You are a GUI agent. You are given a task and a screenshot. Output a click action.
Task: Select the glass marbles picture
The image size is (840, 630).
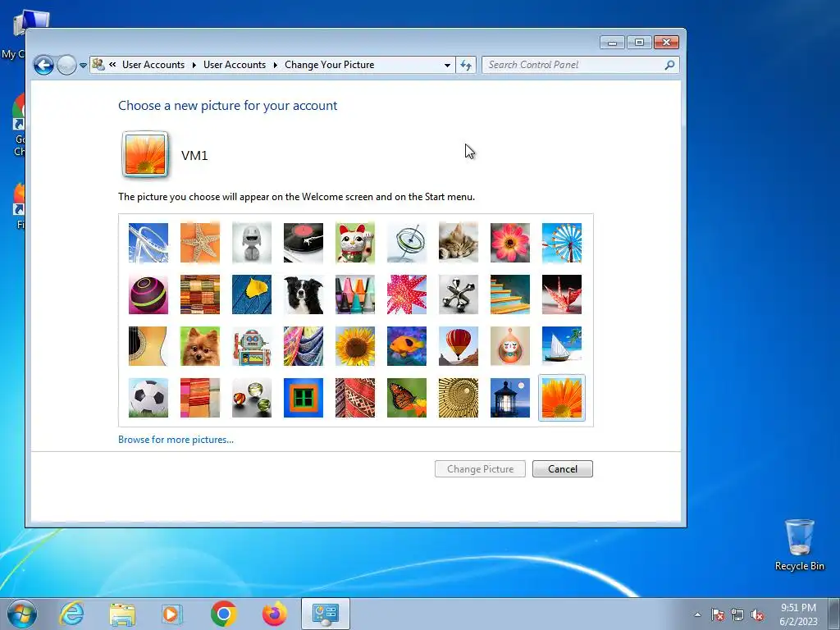252,398
